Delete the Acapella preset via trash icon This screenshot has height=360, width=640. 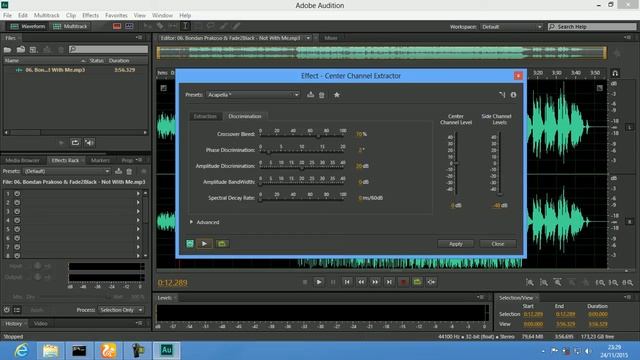tap(322, 95)
